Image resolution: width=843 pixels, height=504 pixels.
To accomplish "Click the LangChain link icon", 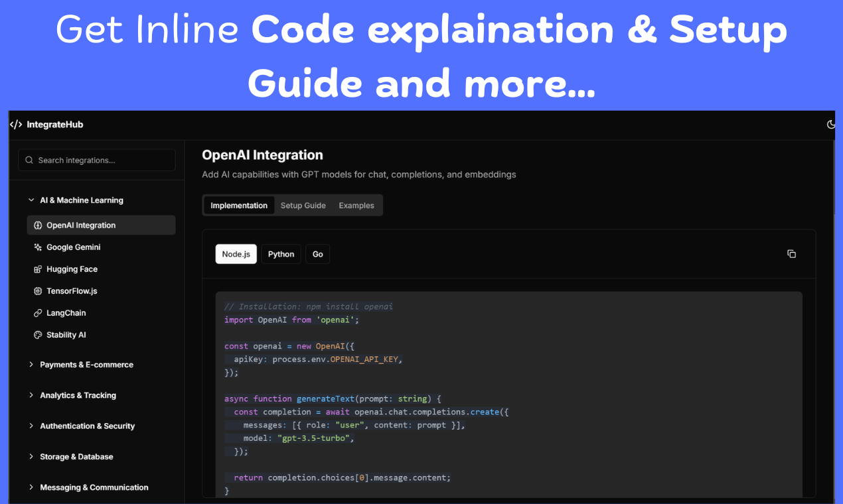I will [x=38, y=313].
